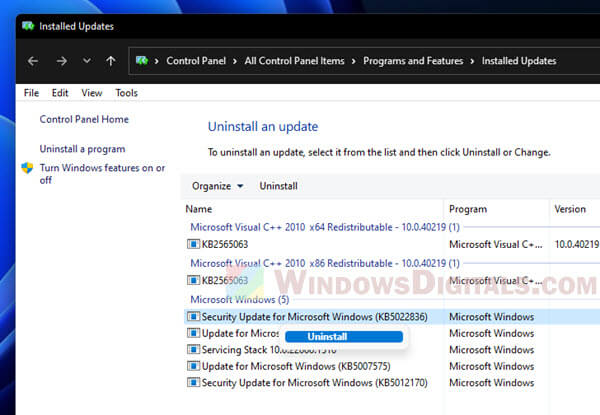Click the address bar Control Panel icon

click(x=142, y=60)
